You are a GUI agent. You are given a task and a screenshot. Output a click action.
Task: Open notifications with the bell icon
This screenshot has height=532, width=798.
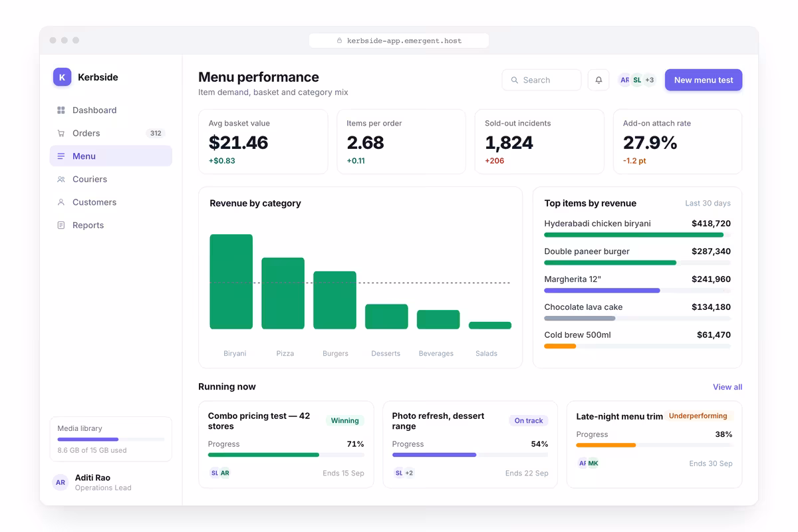[598, 80]
